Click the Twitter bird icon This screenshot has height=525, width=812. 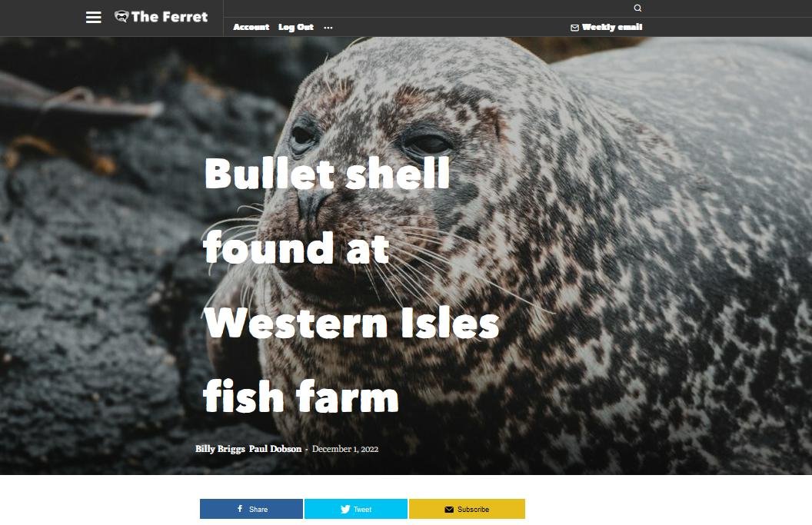[x=345, y=509]
